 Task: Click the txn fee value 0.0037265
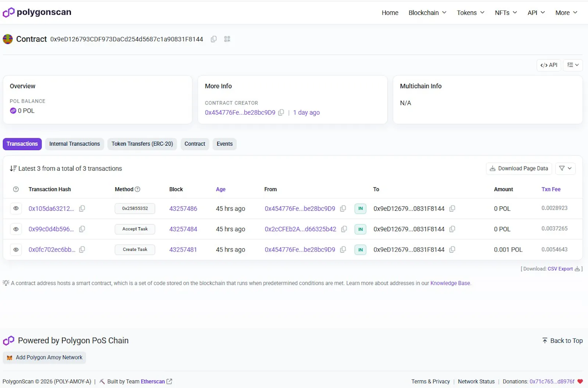click(x=554, y=229)
